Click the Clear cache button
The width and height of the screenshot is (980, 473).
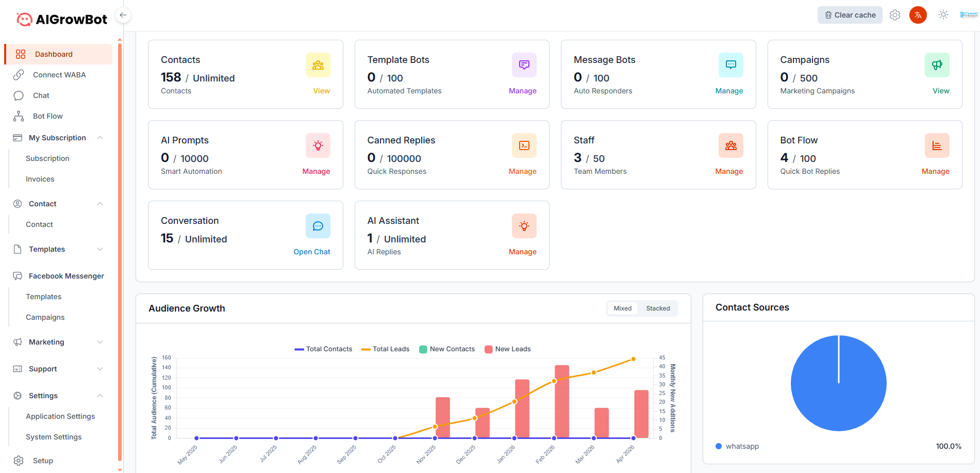[850, 15]
